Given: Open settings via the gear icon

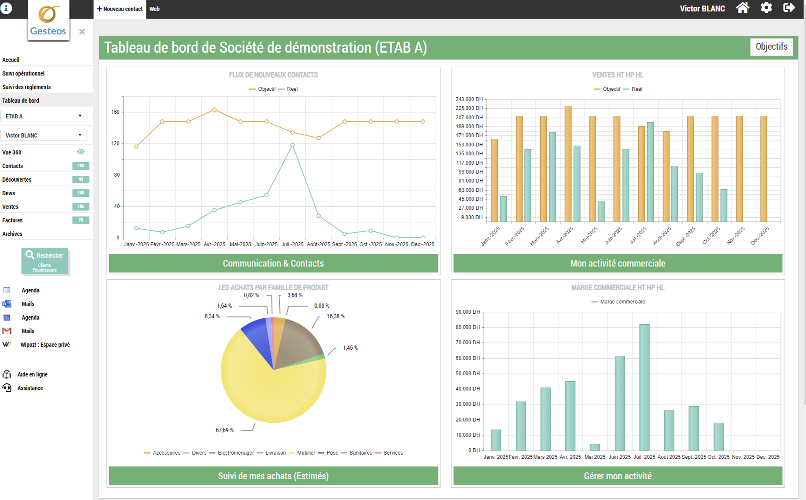Looking at the screenshot, I should pos(766,8).
